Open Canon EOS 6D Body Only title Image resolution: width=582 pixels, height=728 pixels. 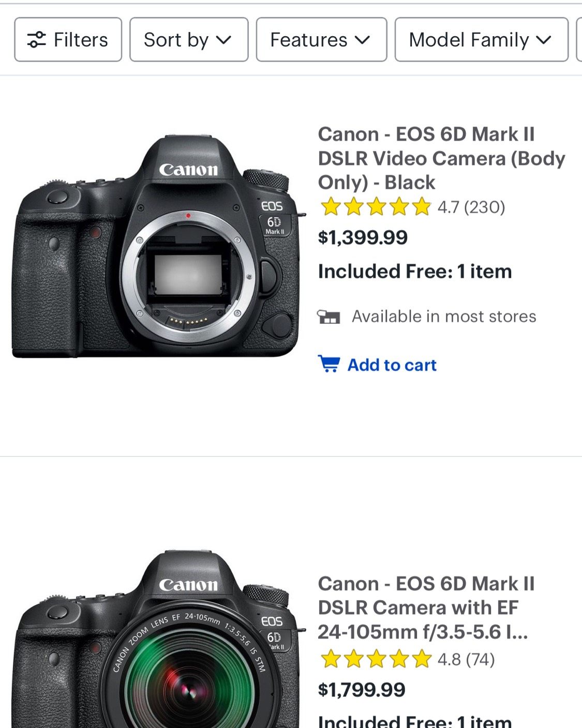tap(441, 158)
